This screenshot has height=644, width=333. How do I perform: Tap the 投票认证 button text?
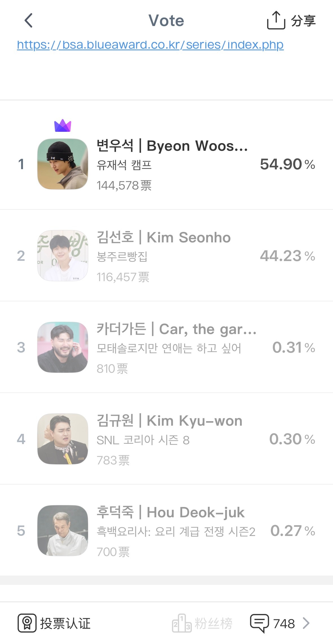point(65,623)
